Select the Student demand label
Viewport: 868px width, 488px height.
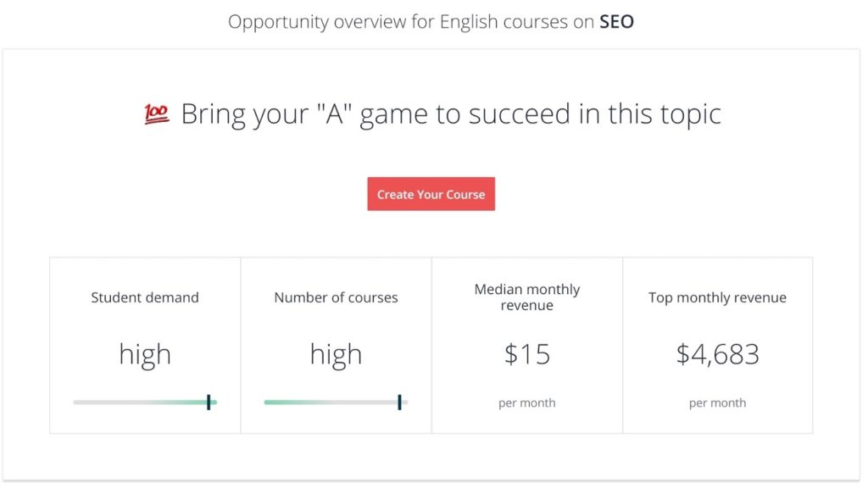point(145,297)
